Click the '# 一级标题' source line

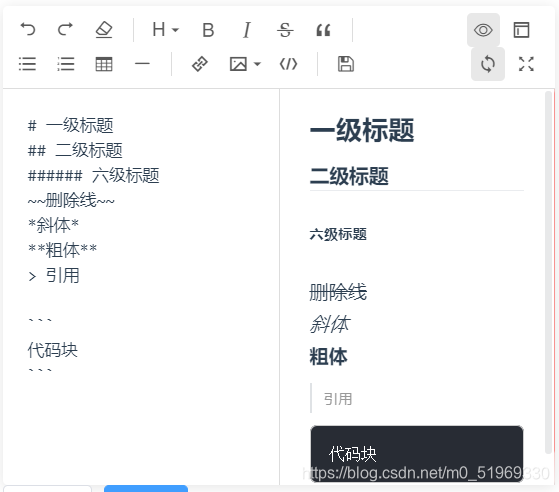pos(71,125)
